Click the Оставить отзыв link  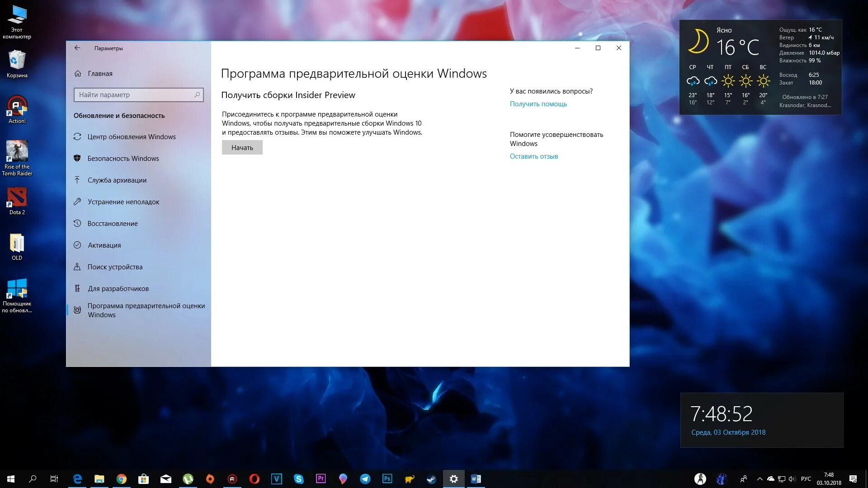pos(533,156)
